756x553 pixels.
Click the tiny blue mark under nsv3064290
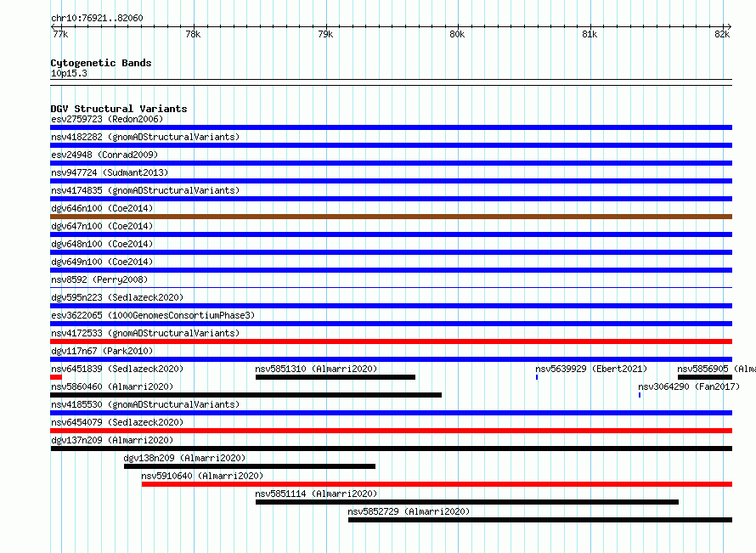640,395
